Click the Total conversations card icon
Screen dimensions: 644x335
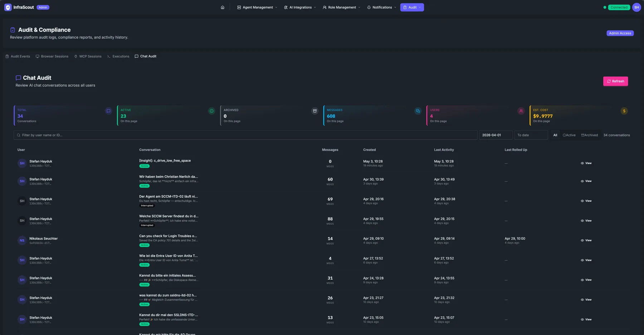(x=108, y=111)
